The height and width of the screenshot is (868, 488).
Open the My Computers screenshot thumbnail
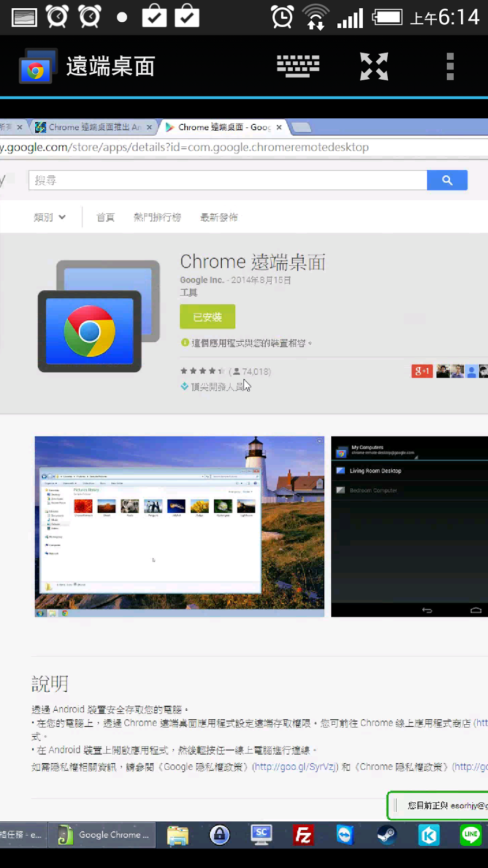[409, 526]
